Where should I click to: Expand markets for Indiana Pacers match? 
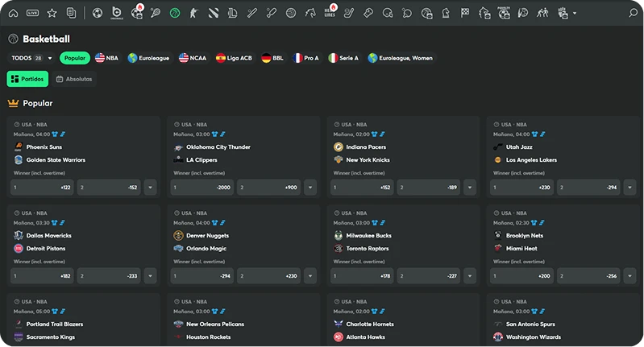(x=470, y=188)
